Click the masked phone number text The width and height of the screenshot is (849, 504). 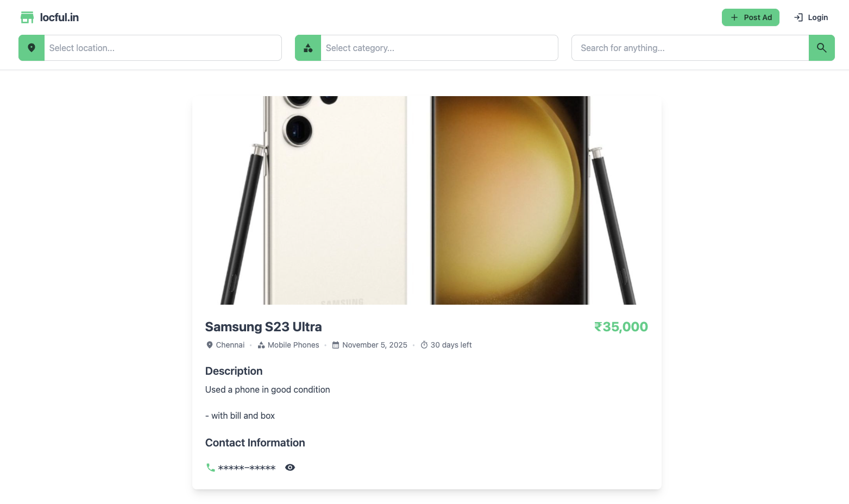tap(247, 468)
